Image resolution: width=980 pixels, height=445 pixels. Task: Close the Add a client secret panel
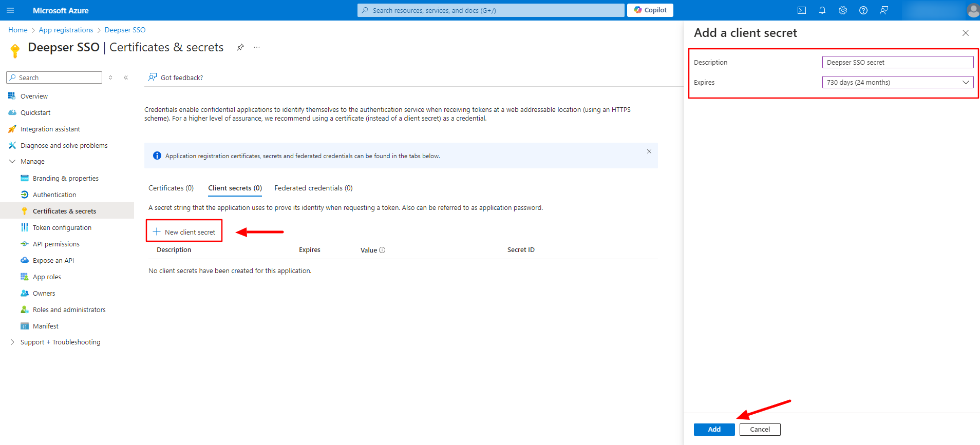coord(966,33)
